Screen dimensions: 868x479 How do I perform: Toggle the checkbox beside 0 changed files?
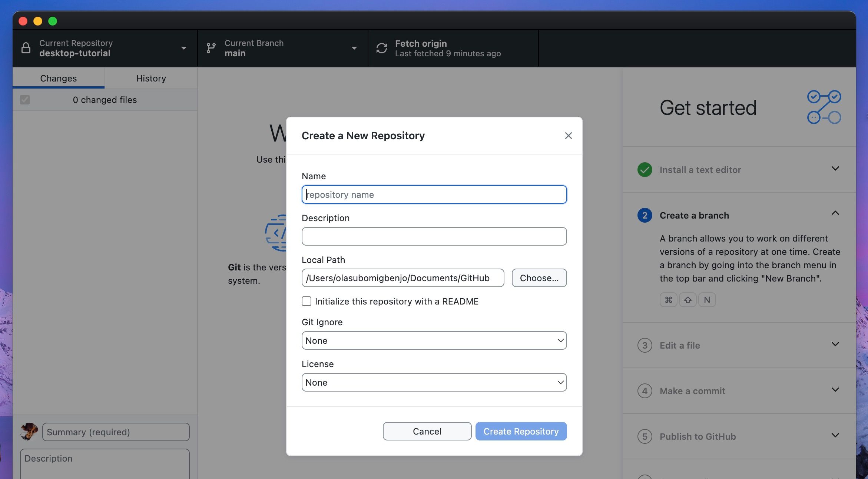pos(25,100)
